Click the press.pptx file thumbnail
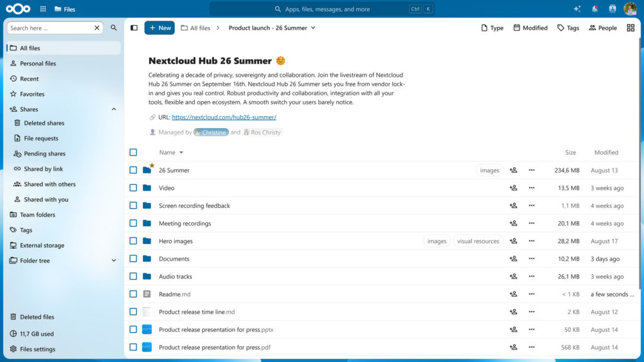Image resolution: width=644 pixels, height=362 pixels. click(147, 329)
